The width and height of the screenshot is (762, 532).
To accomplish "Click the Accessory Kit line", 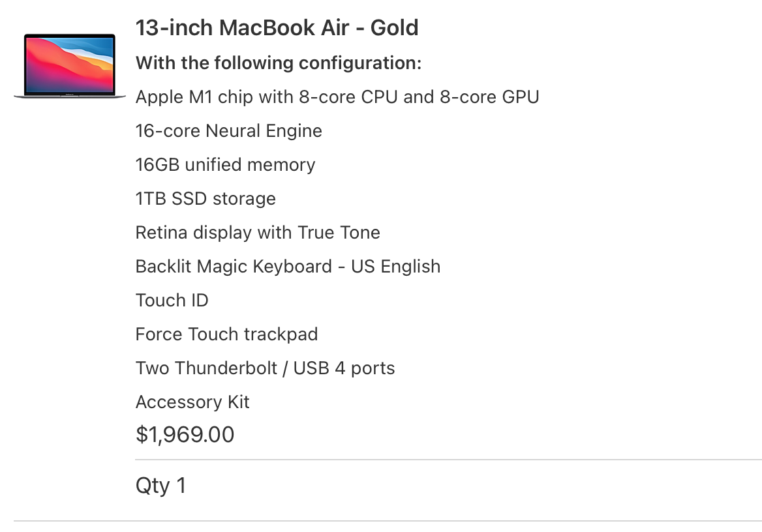I will pos(192,402).
